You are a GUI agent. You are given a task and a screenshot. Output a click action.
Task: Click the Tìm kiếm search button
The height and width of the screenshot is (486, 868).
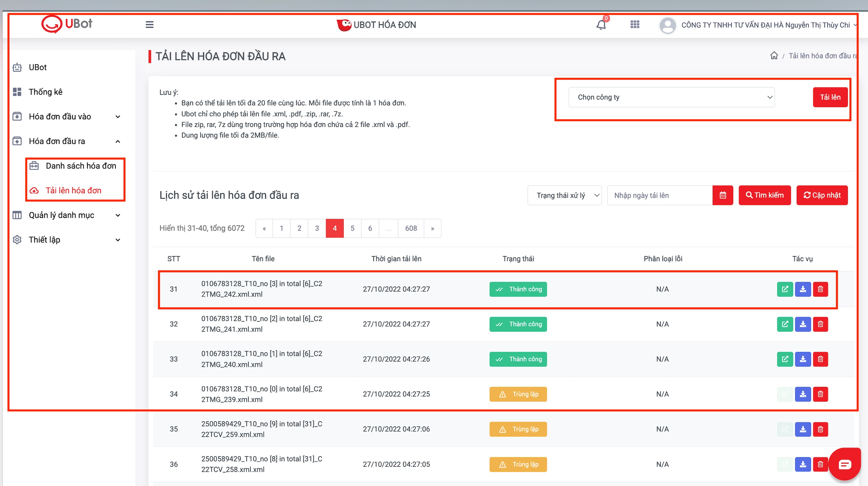click(764, 195)
